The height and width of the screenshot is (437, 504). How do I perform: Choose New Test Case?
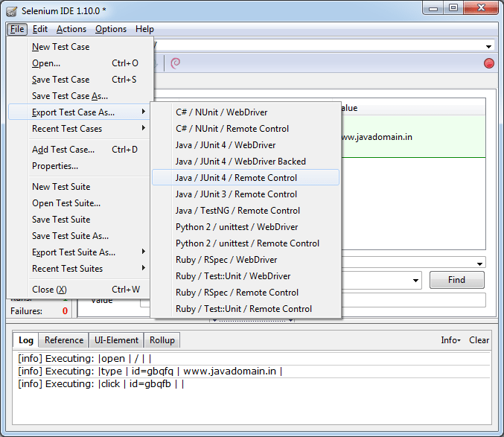pyautogui.click(x=80, y=47)
